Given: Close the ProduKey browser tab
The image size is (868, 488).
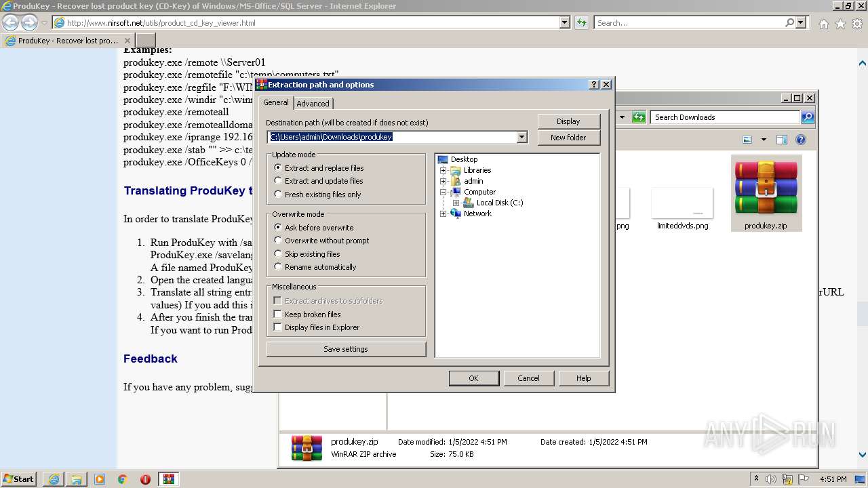Looking at the screenshot, I should click(127, 41).
